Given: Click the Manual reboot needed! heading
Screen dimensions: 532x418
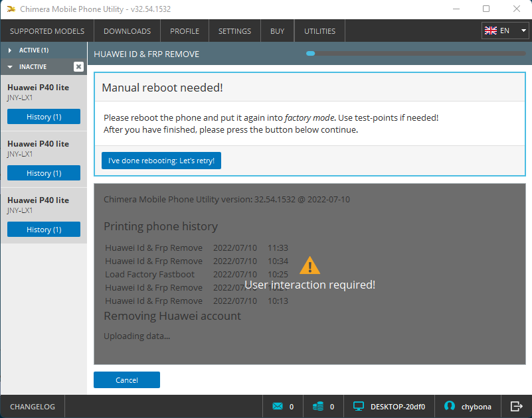Looking at the screenshot, I should [x=162, y=88].
